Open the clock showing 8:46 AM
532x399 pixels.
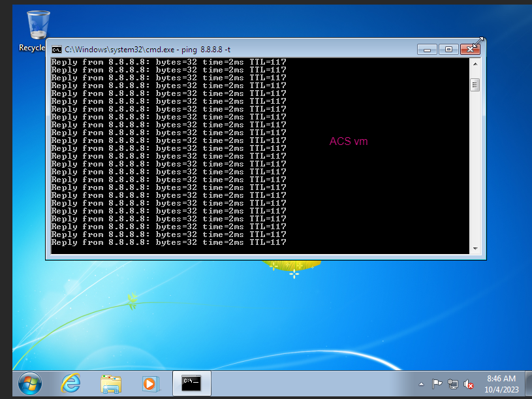point(501,384)
